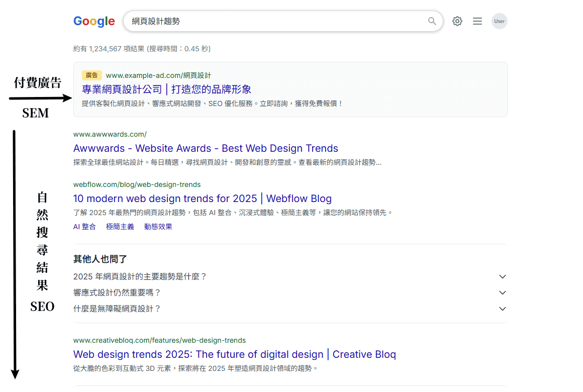Click the webflow.com/blog URL
The image size is (583, 392).
pyautogui.click(x=137, y=184)
